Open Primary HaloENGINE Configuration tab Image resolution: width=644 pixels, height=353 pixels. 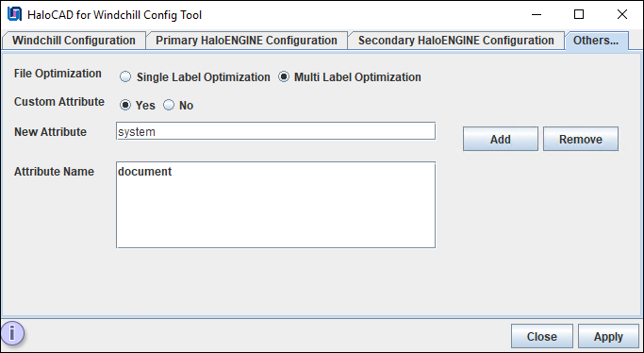tap(246, 41)
